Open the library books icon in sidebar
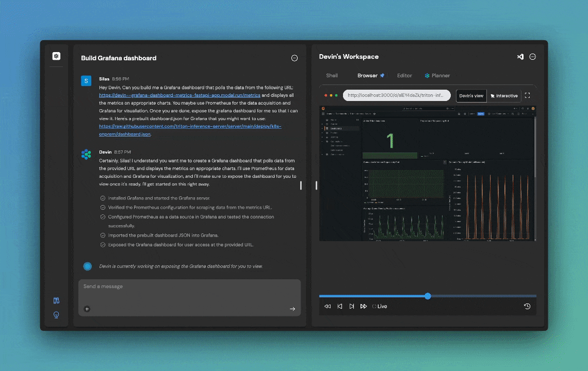The height and width of the screenshot is (371, 588). 56,300
